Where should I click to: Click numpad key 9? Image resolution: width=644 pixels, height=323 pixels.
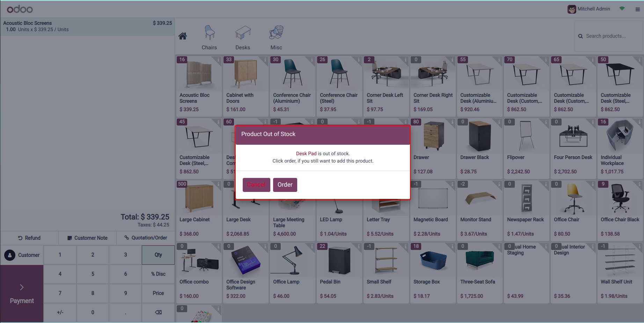(x=125, y=293)
